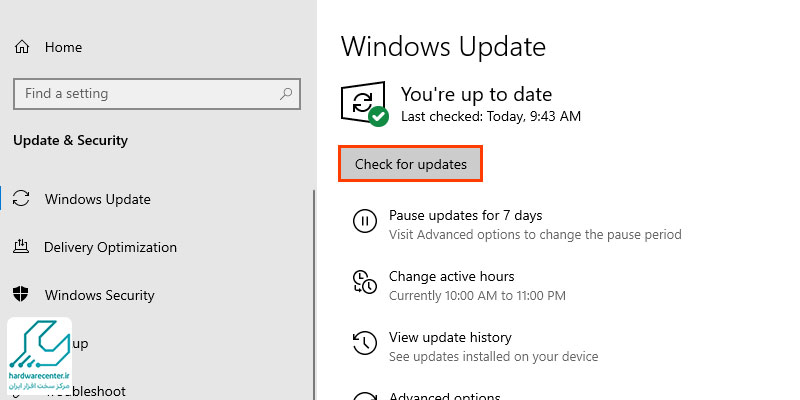
Task: Click the Windows Update sync icon in sidebar
Action: pos(22,199)
